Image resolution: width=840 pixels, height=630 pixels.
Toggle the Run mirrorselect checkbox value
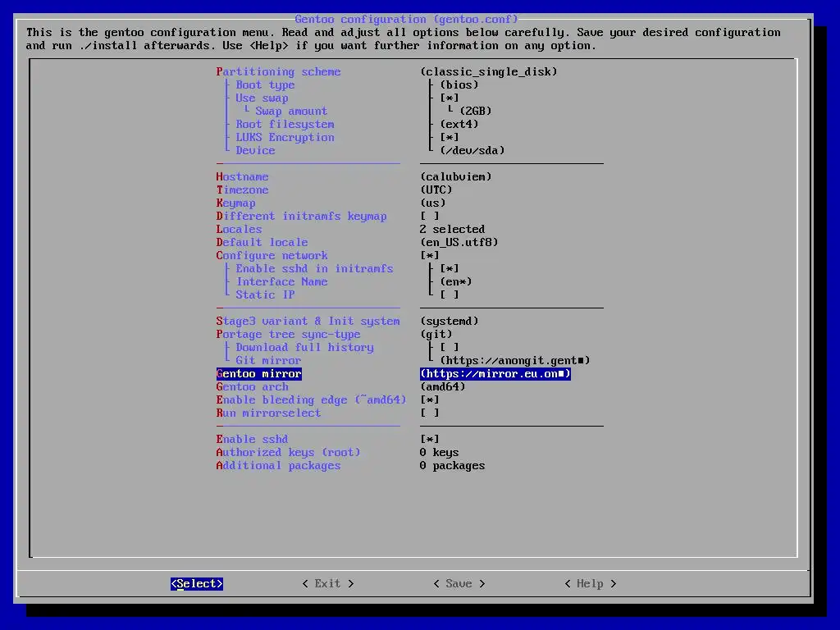pyautogui.click(x=430, y=413)
